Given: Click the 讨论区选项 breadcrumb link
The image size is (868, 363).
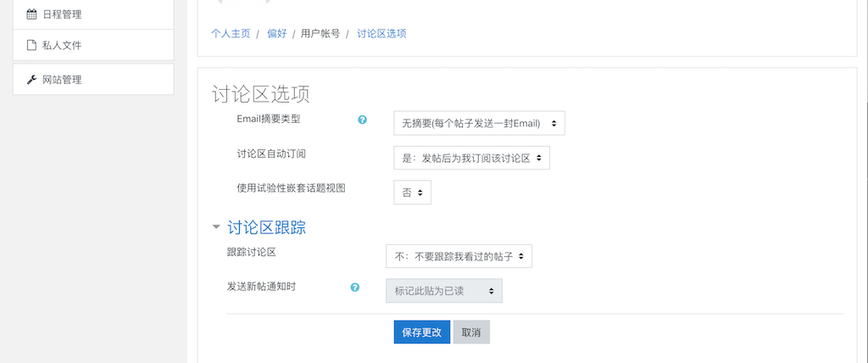Looking at the screenshot, I should coord(381,34).
